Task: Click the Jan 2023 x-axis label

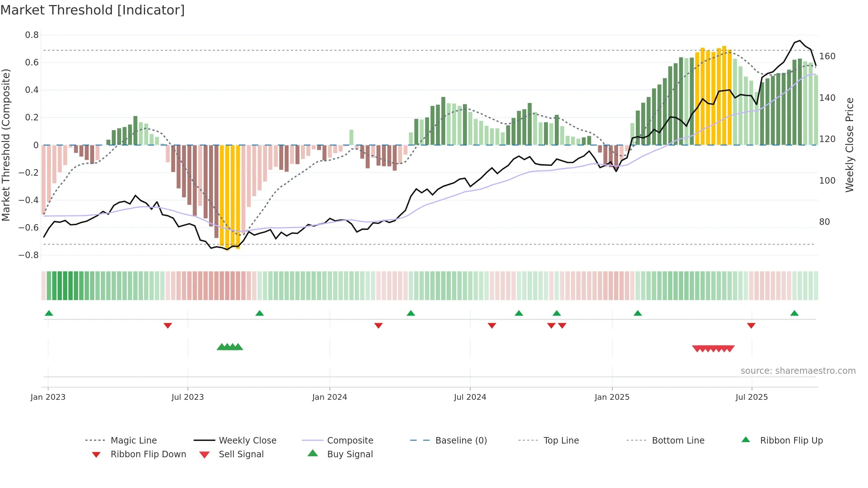Action: [48, 397]
